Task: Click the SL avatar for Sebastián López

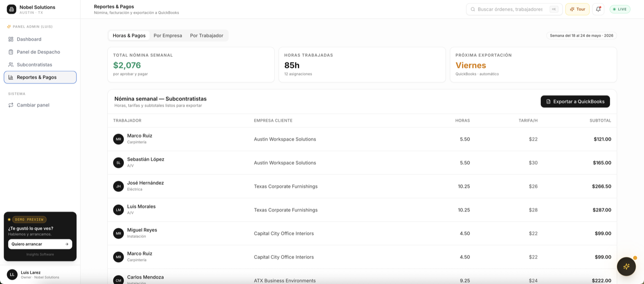Action: click(x=119, y=163)
